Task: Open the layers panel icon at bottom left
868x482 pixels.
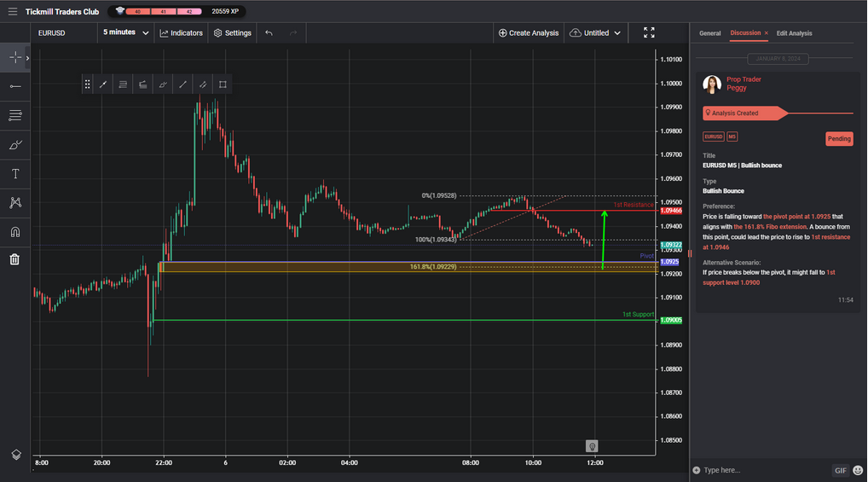Action: click(x=16, y=455)
